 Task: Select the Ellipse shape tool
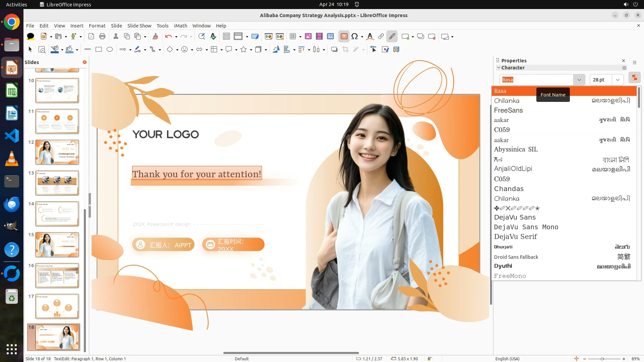coord(110,50)
